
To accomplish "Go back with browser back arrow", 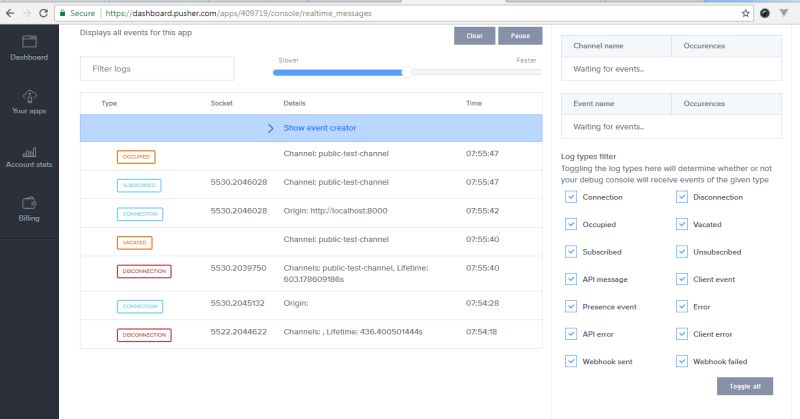I will (10, 13).
